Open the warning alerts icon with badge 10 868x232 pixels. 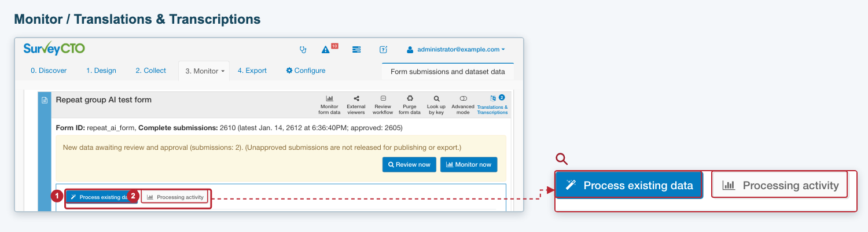click(x=326, y=50)
